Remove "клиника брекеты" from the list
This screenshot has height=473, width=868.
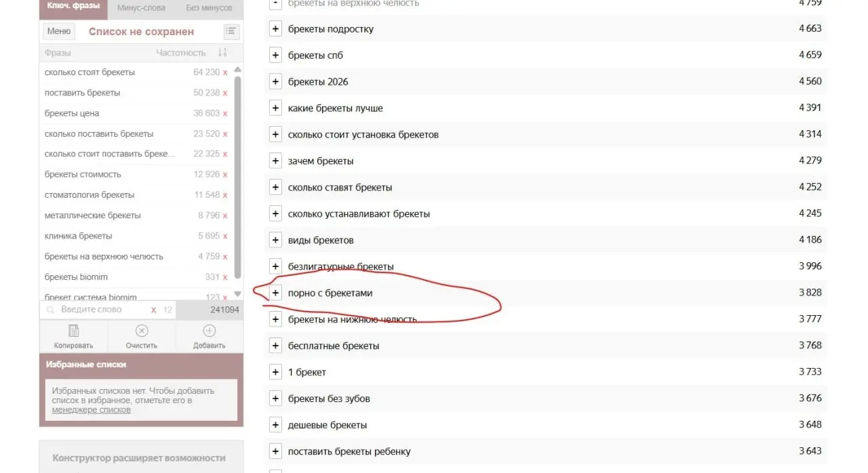point(225,236)
